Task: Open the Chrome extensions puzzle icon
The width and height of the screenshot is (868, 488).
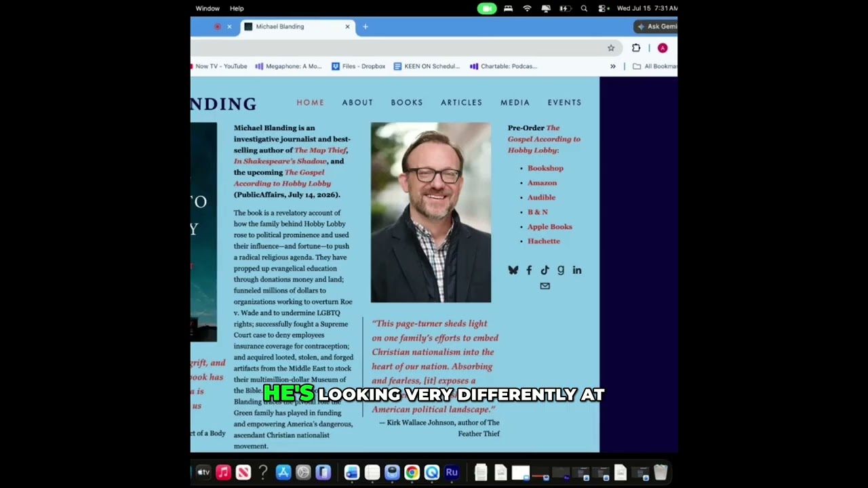Action: click(x=636, y=48)
